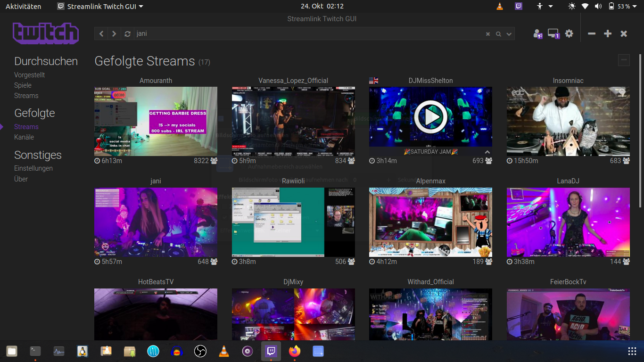Viewport: 644px width, 362px height.
Task: Open Kanäle in the sidebar
Action: (24, 137)
